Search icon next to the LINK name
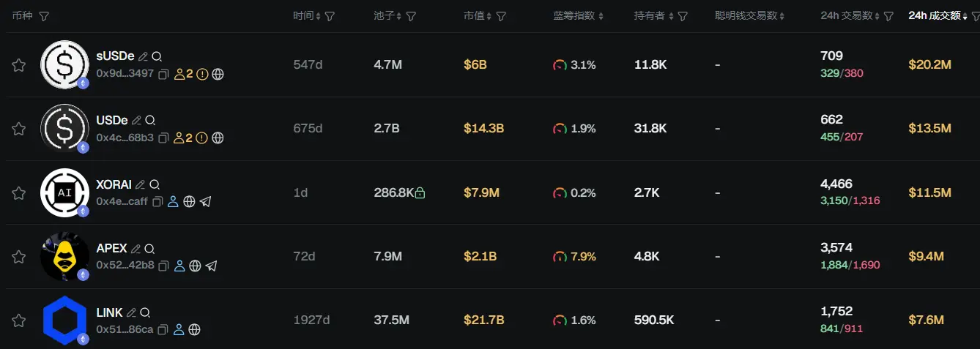Screen dimensions: 980x349 [x=145, y=312]
